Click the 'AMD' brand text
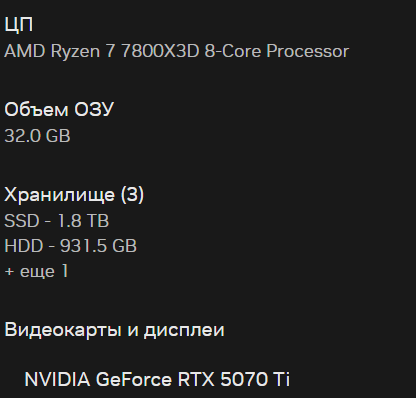 pos(25,51)
